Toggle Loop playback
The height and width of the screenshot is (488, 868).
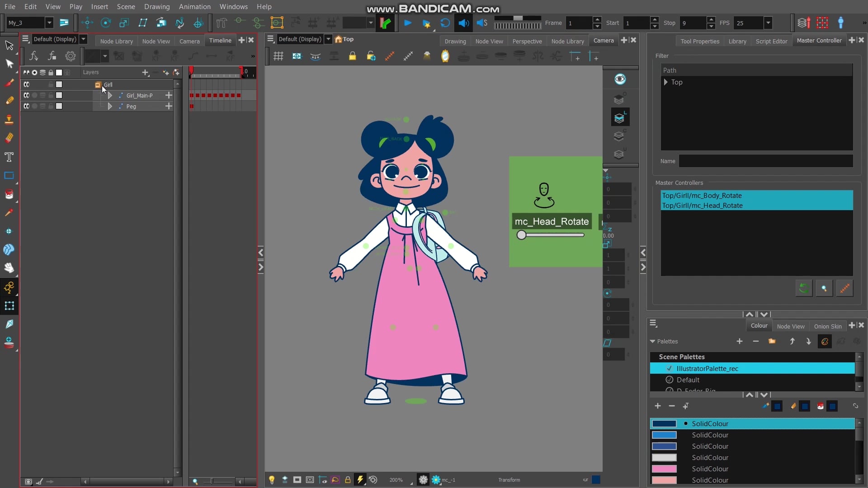445,23
